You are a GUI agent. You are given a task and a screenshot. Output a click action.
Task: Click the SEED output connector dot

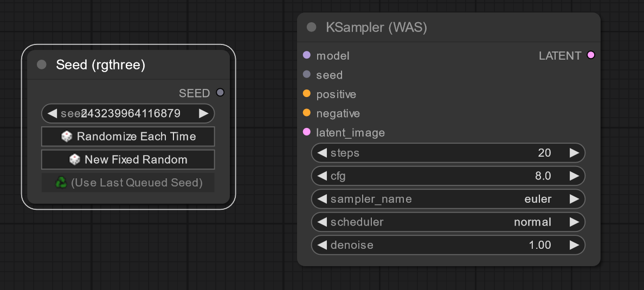click(220, 93)
